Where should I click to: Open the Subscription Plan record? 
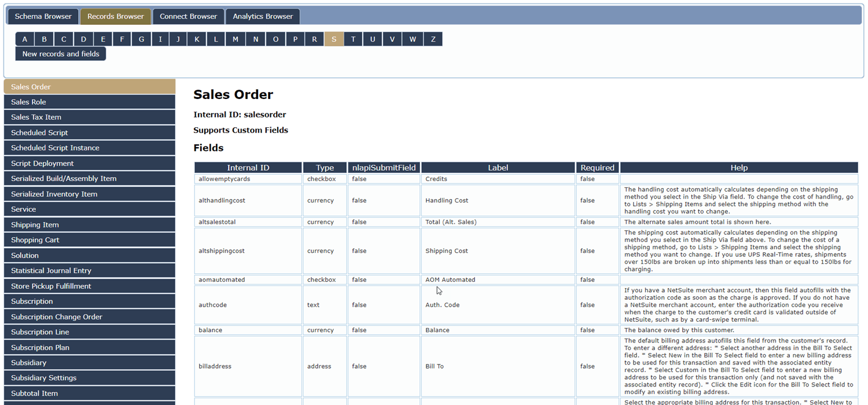pos(90,347)
